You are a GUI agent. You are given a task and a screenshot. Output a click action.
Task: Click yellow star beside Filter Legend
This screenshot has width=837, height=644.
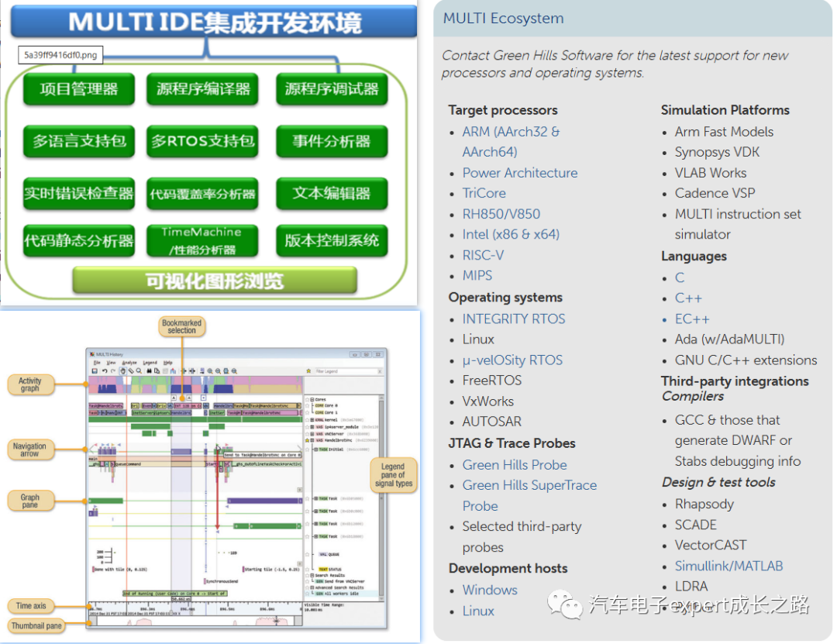pyautogui.click(x=308, y=371)
